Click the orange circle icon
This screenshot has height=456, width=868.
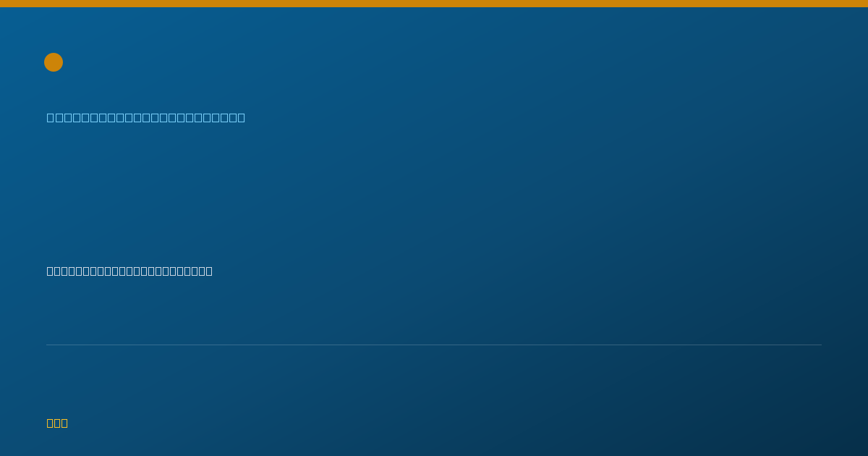54,62
